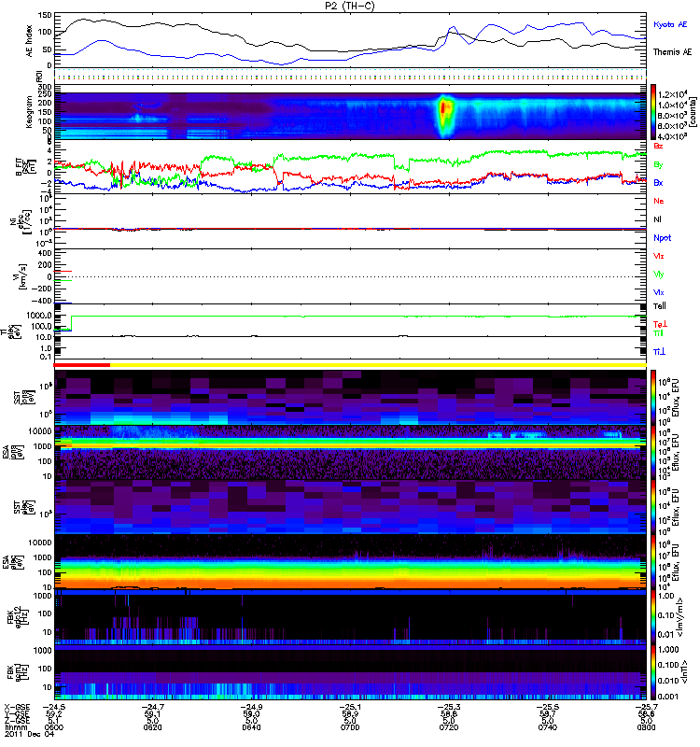Click the keogram color bar value 1.2×10^4
Screen dimensions: 700x747
[672, 95]
